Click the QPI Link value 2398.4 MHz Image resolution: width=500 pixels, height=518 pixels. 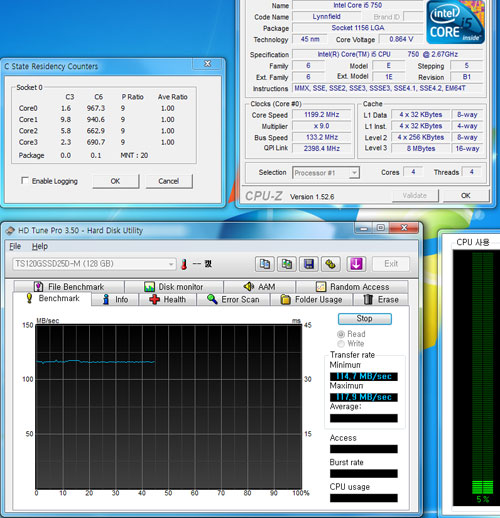[x=321, y=148]
